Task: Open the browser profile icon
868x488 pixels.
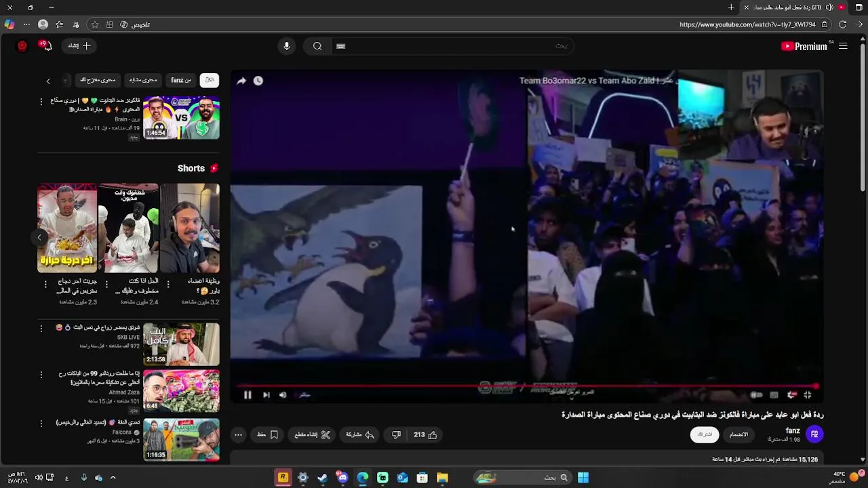Action: pos(43,24)
